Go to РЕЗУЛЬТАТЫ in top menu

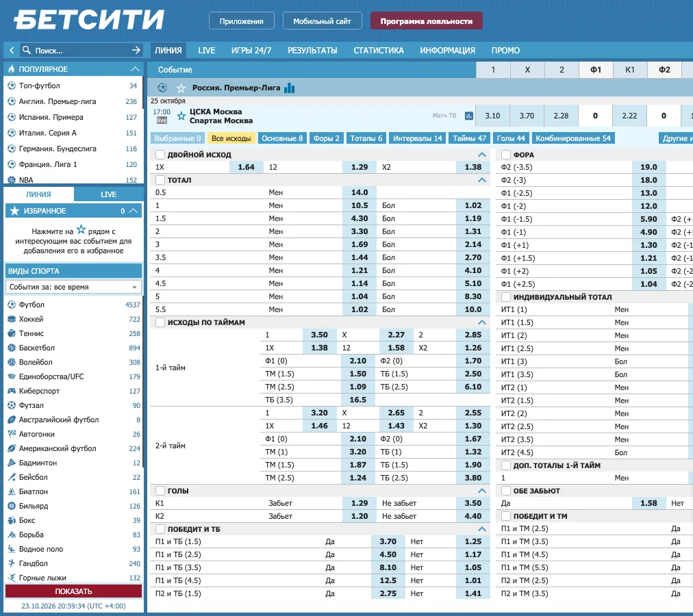point(312,51)
